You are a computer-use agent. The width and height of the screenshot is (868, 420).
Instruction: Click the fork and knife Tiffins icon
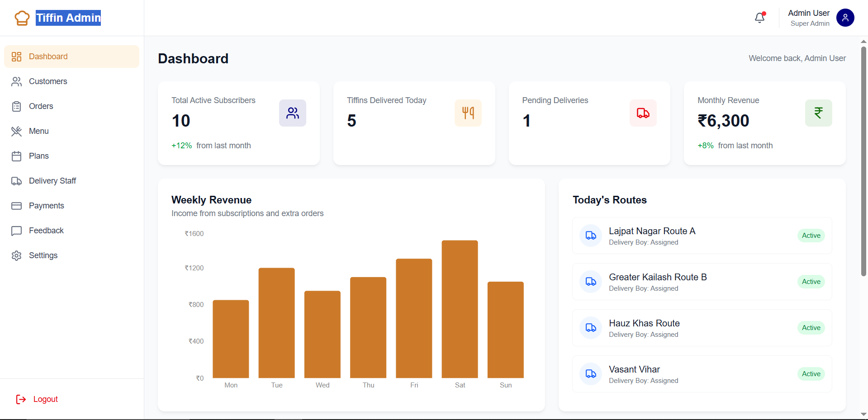click(468, 113)
